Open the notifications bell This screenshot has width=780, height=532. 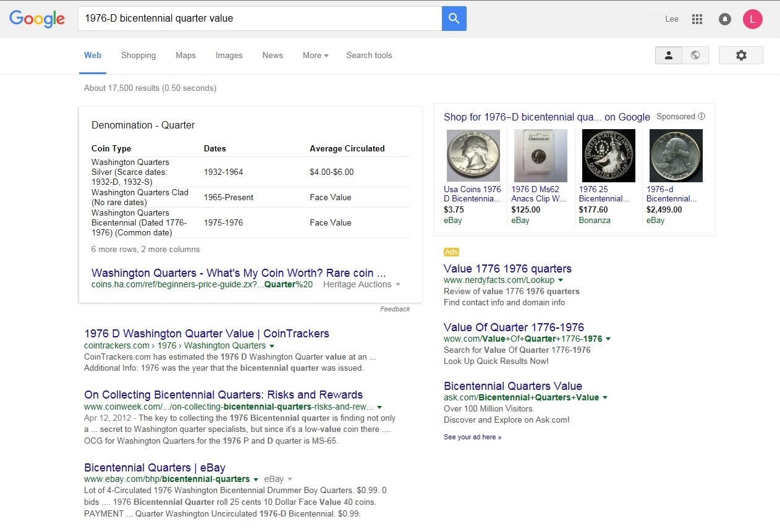(x=725, y=19)
